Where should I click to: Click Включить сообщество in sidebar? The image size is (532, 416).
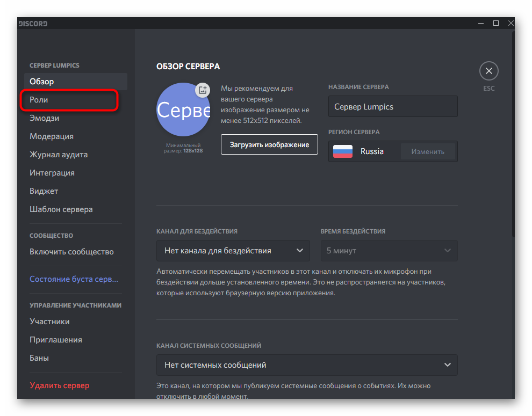71,252
